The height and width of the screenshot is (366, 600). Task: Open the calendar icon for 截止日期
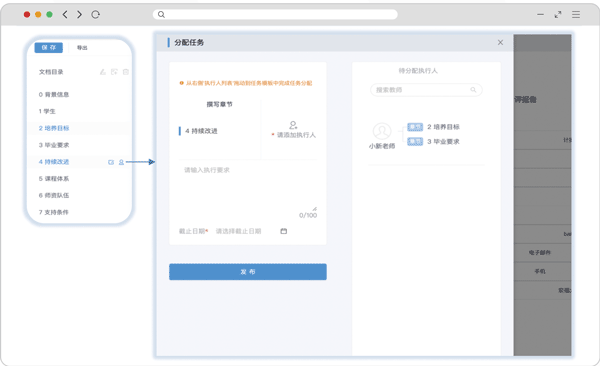(284, 231)
